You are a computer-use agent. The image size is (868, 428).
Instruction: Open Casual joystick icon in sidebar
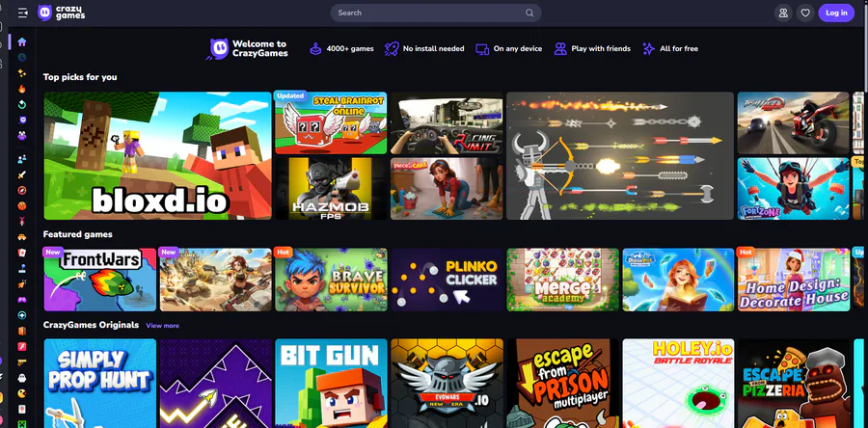click(x=21, y=268)
